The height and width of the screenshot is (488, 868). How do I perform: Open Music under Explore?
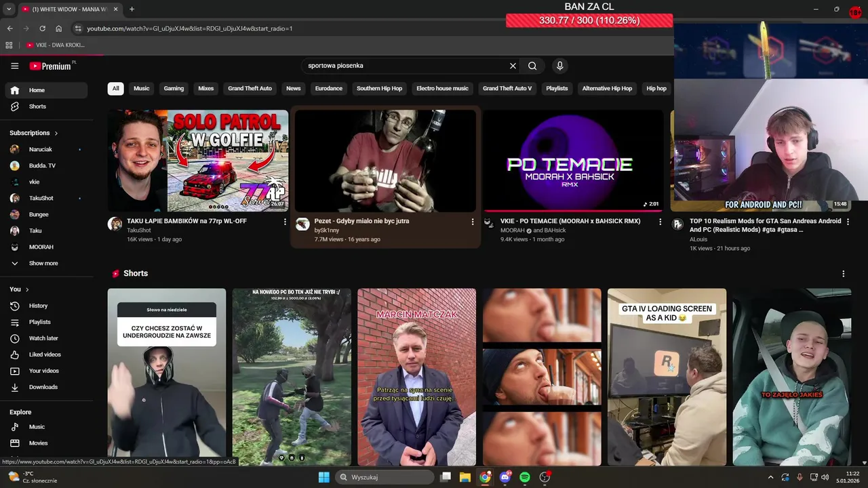[x=46, y=427]
